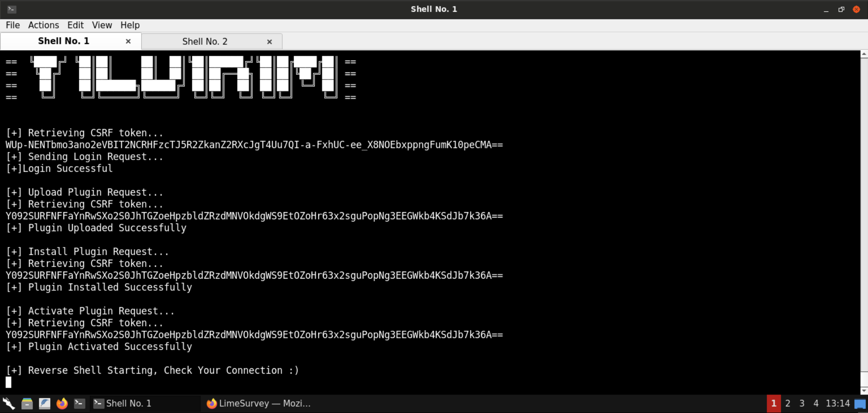Screen dimensions: 868x413
Task: Click the 13:14 clock
Action: click(838, 404)
